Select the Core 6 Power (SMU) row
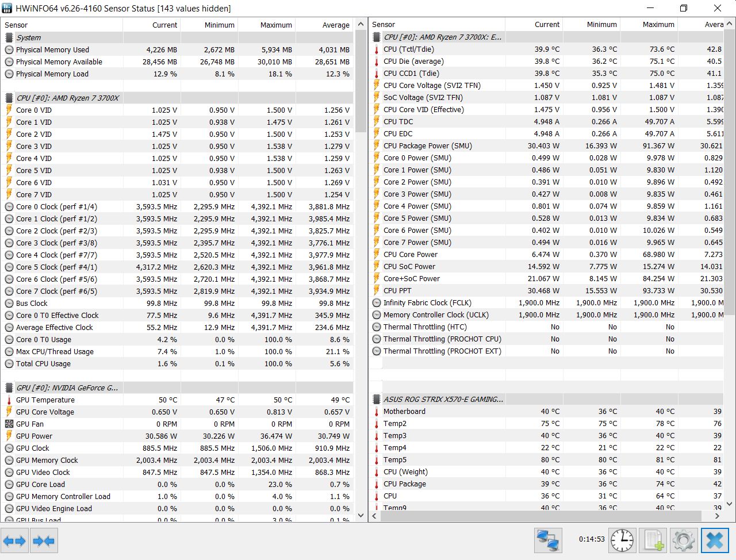 [x=546, y=230]
